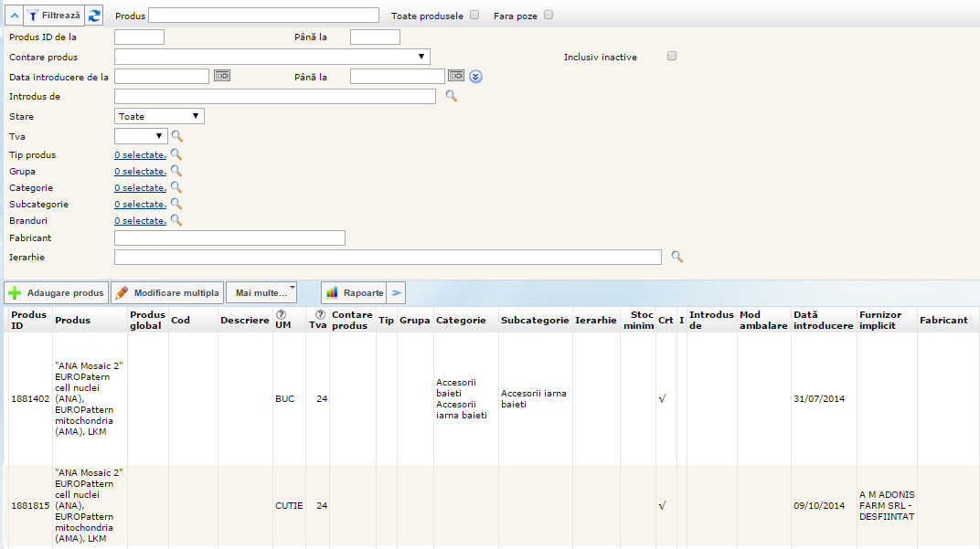Open the Tip produs '0 selectate' link
This screenshot has height=549, width=980.
click(x=140, y=155)
